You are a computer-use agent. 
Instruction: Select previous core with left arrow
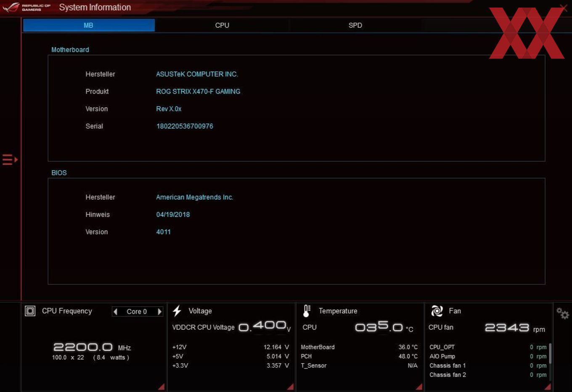click(115, 311)
